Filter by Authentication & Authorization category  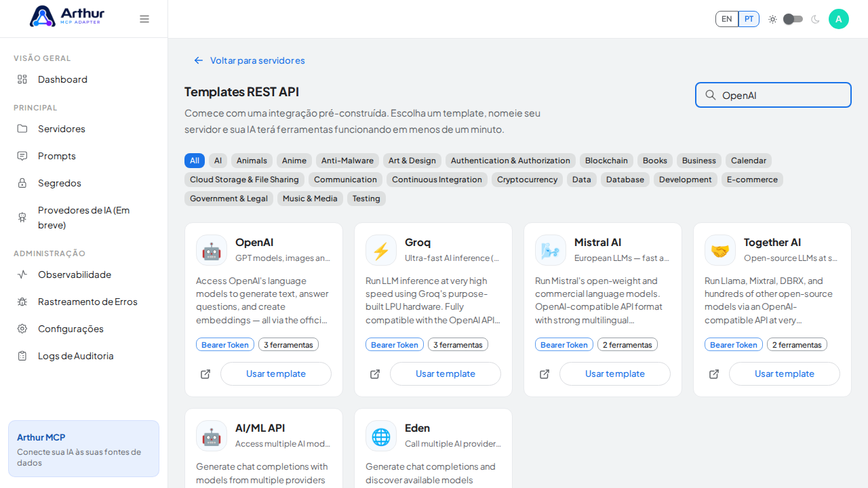511,161
